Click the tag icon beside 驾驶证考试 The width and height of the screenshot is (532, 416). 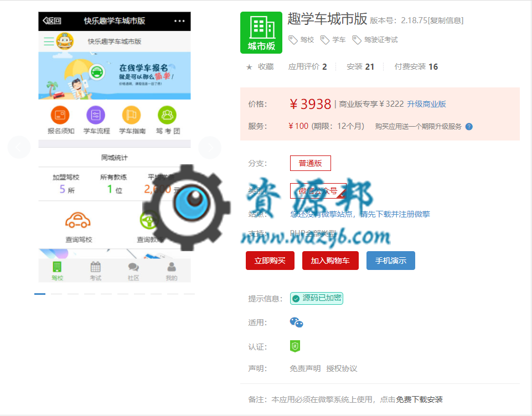[357, 40]
